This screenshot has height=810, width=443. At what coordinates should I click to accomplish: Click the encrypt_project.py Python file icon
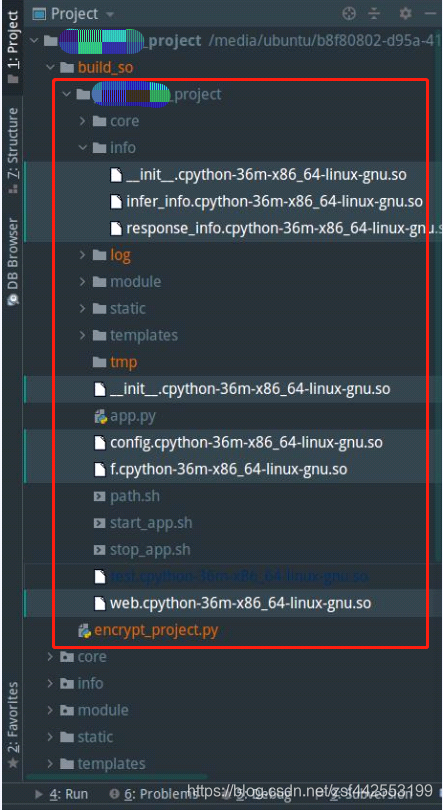[x=84, y=631]
